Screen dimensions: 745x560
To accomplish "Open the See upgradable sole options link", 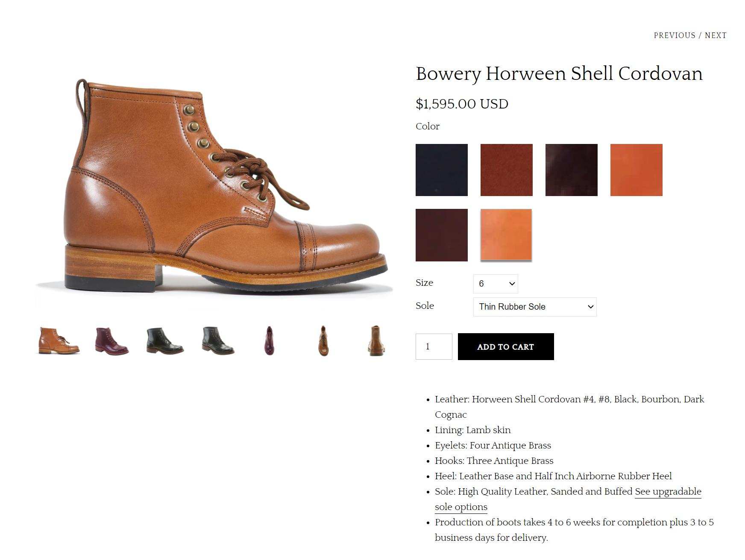I will [568, 499].
